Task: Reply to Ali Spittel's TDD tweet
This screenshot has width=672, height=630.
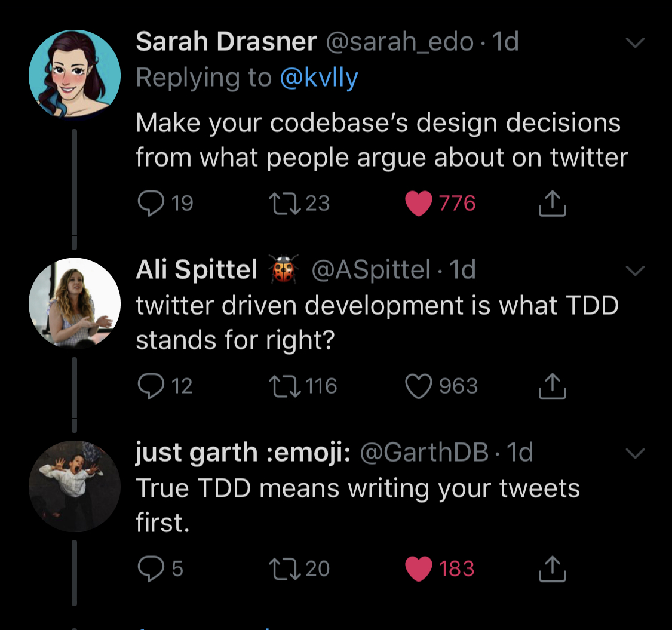Action: pyautogui.click(x=151, y=386)
